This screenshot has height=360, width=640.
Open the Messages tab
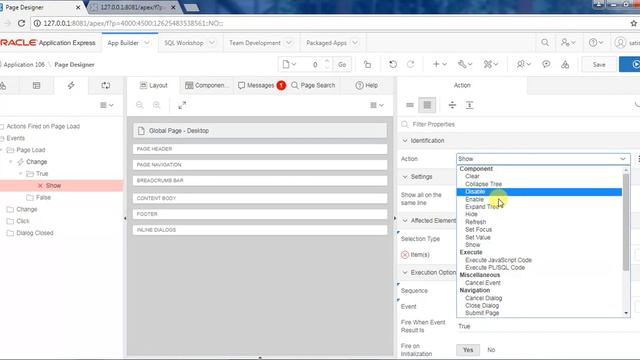pyautogui.click(x=261, y=85)
